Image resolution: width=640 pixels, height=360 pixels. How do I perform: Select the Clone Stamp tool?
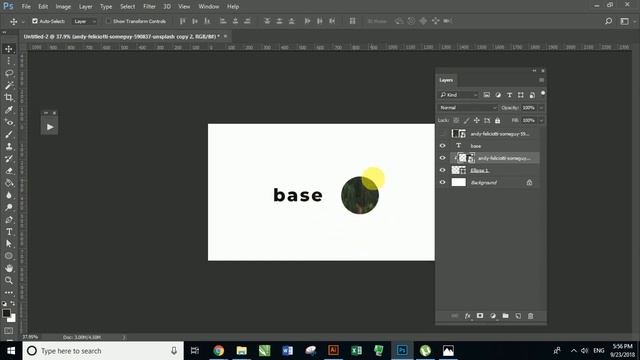[x=9, y=147]
